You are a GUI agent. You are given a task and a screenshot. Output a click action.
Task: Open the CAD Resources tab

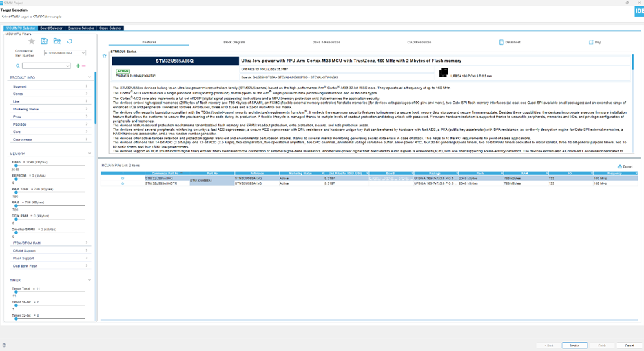419,42
